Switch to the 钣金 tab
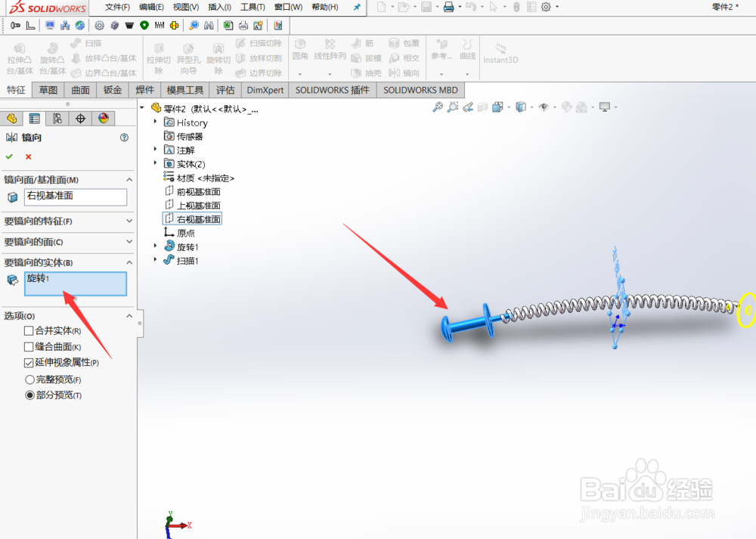Screen dimensions: 756x539 [113, 90]
